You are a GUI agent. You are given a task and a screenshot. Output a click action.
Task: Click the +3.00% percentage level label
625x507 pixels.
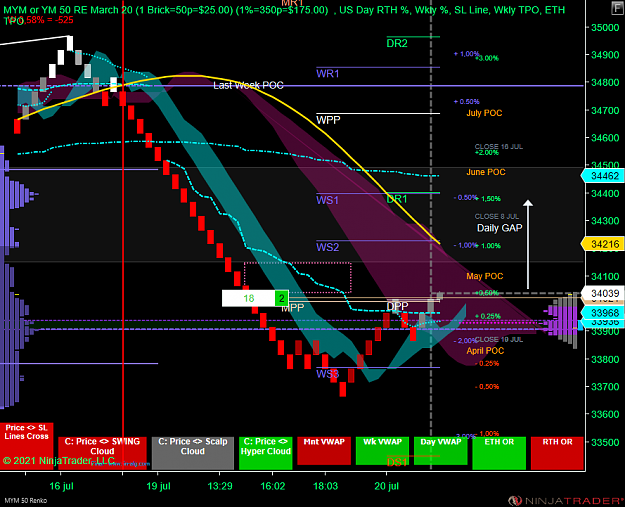(x=488, y=58)
